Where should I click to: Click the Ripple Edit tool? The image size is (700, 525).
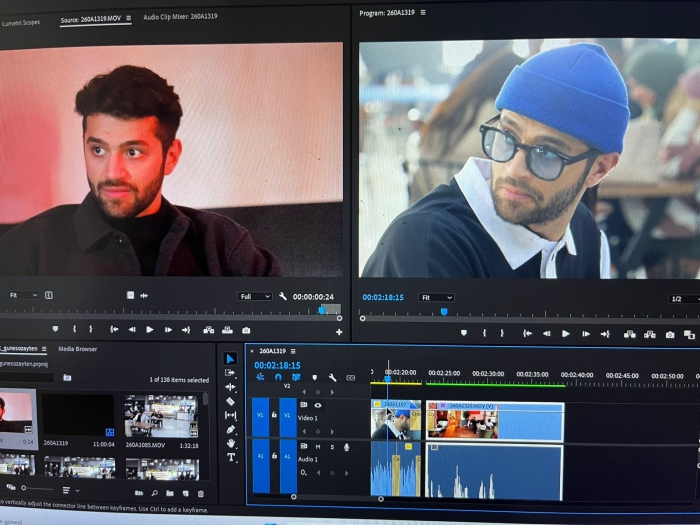pyautogui.click(x=230, y=387)
